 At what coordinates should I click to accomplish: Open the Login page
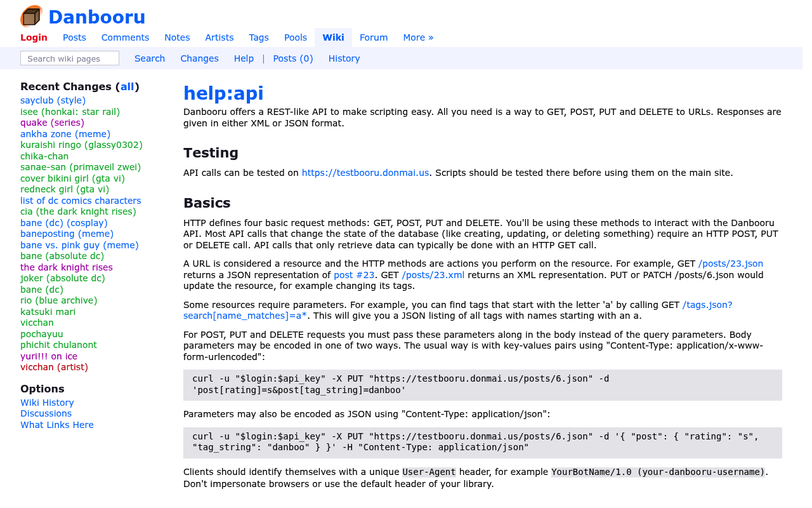pyautogui.click(x=34, y=37)
